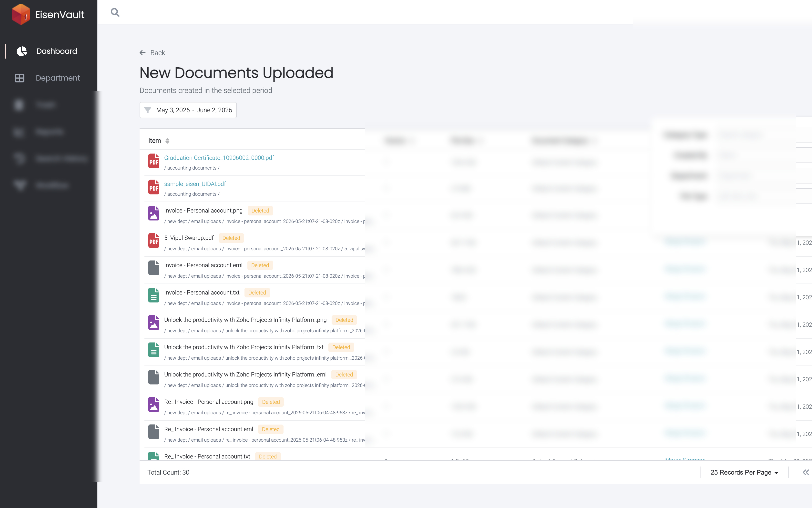This screenshot has width=812, height=508.
Task: Click folder path under 5. Vipul Swarup.pdf
Action: pyautogui.click(x=265, y=249)
